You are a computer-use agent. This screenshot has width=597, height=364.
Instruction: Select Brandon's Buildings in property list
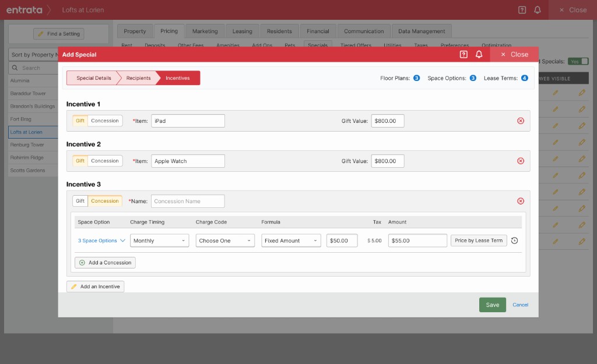(33, 106)
